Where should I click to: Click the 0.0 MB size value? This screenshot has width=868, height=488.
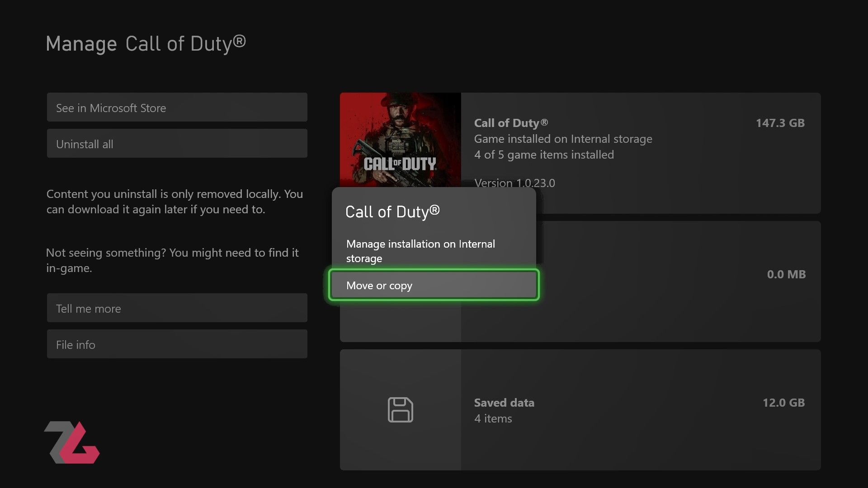click(786, 274)
